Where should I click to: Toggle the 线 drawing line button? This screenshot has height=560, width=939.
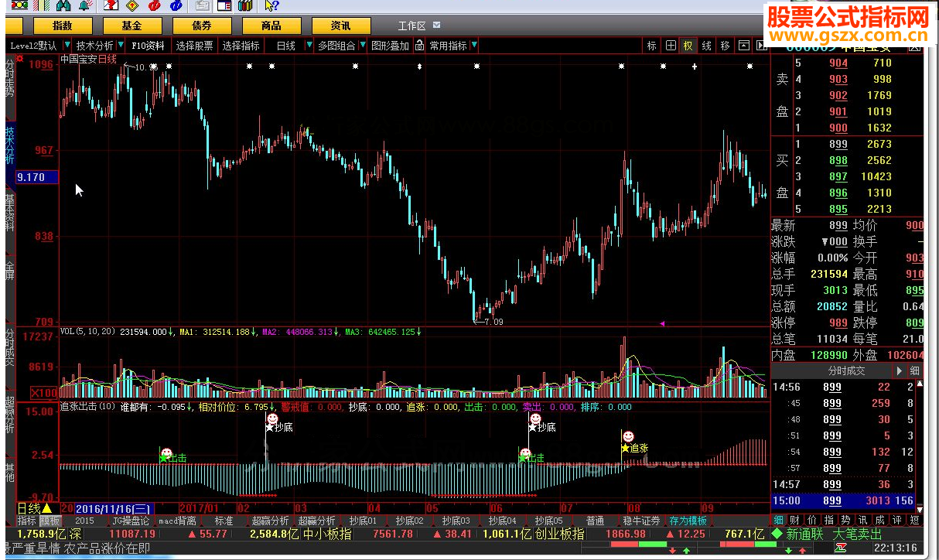[706, 46]
